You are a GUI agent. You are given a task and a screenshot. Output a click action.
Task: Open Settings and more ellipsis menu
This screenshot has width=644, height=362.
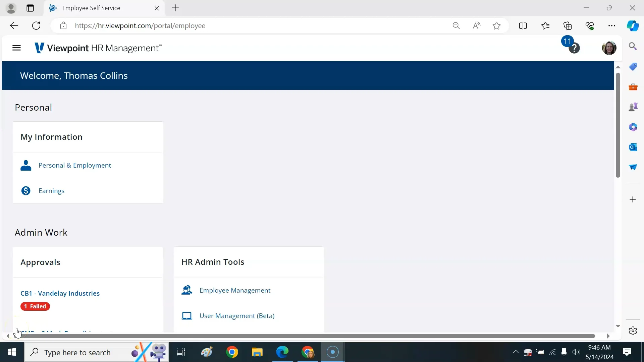(612, 26)
